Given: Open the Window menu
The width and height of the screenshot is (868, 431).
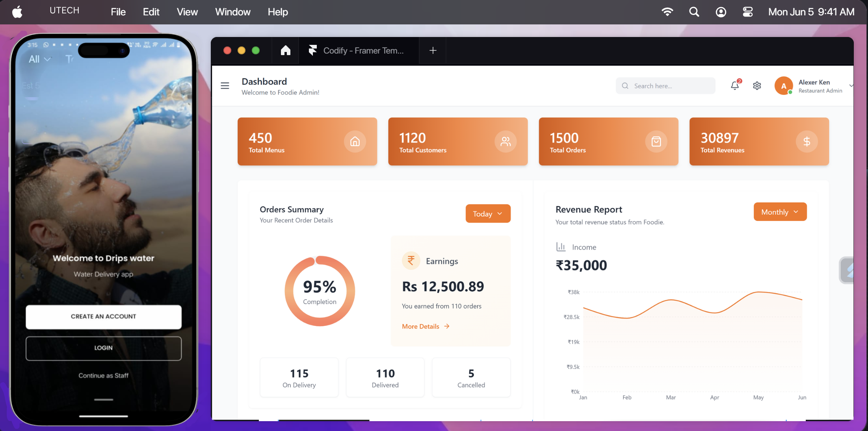Looking at the screenshot, I should coord(233,12).
